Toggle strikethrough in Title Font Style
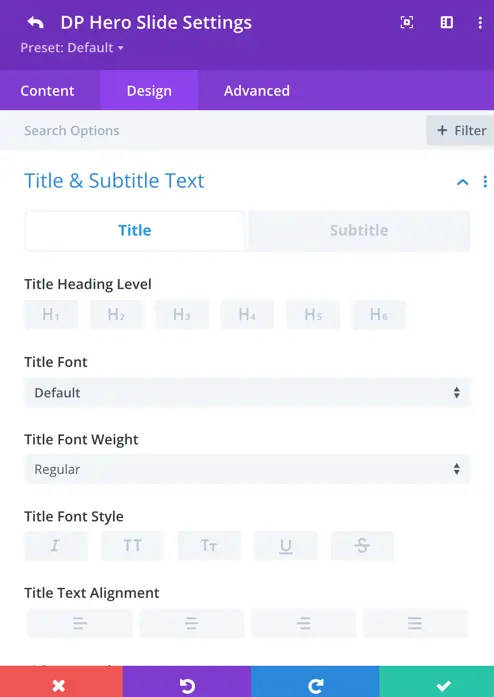 point(362,545)
